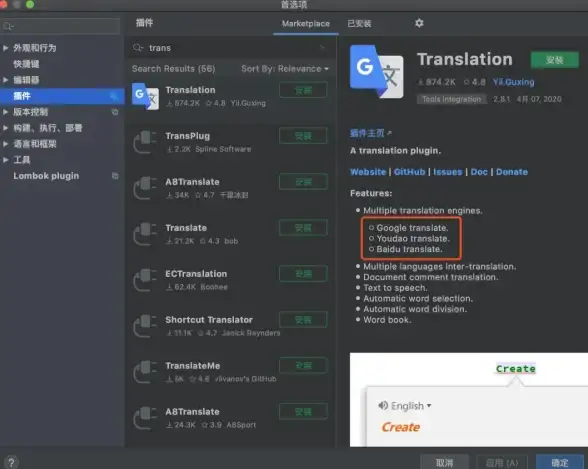Click the Shortcut Translator plugin icon
This screenshot has width=588, height=469.
pos(145,326)
